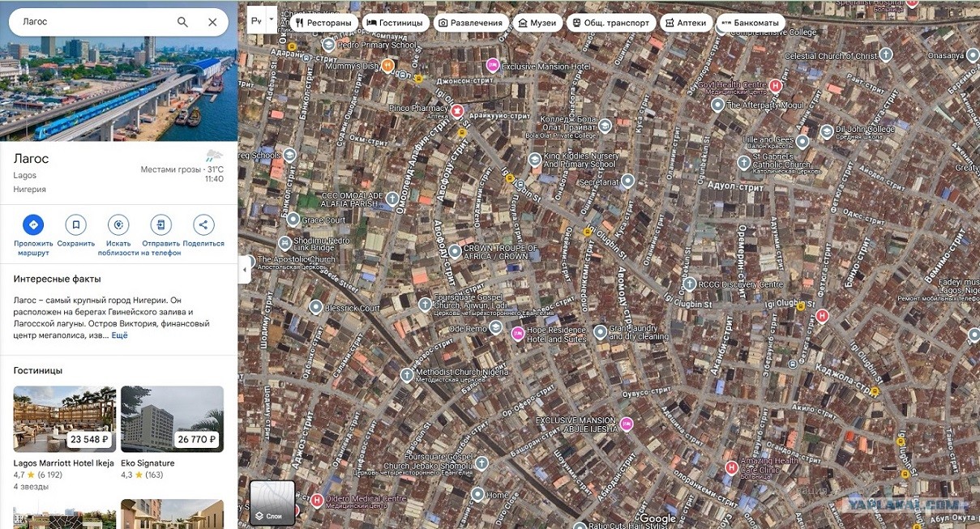Save the place with Сохранить icon
The height and width of the screenshot is (529, 980).
point(76,224)
